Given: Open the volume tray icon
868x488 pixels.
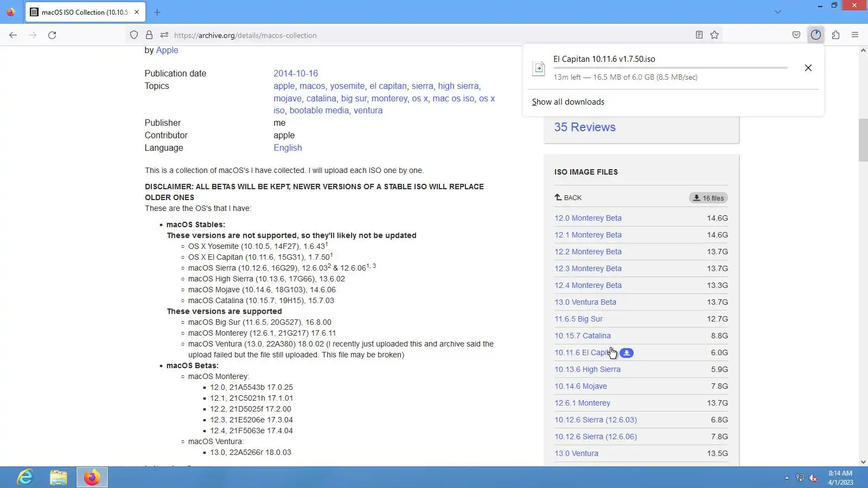Looking at the screenshot, I should 813,478.
